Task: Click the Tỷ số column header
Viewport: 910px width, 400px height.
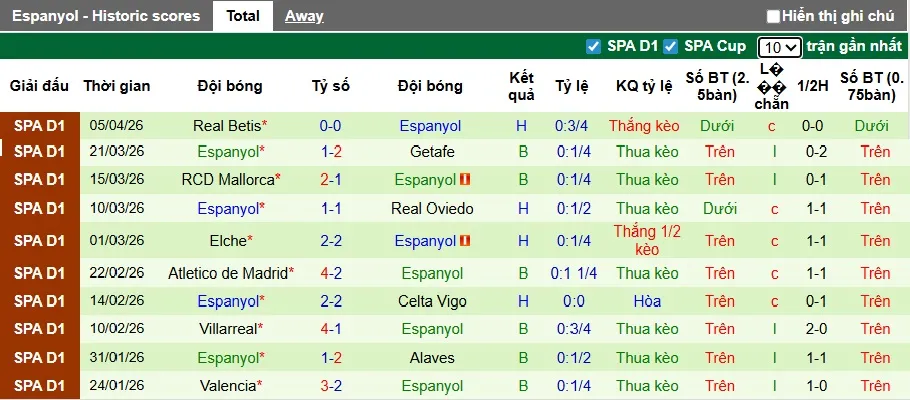Action: tap(331, 86)
